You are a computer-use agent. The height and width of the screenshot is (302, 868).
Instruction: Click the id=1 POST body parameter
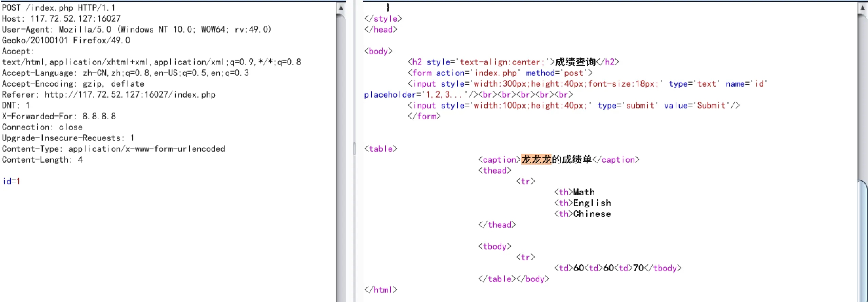click(11, 181)
